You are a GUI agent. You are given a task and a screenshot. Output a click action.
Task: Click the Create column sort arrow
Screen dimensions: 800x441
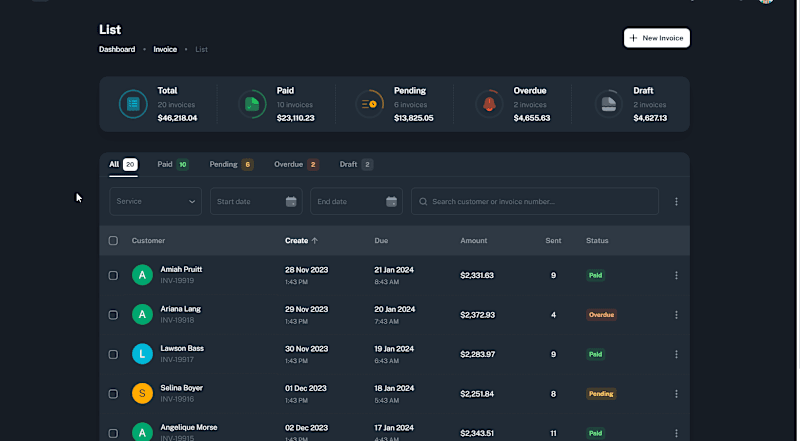(x=314, y=240)
